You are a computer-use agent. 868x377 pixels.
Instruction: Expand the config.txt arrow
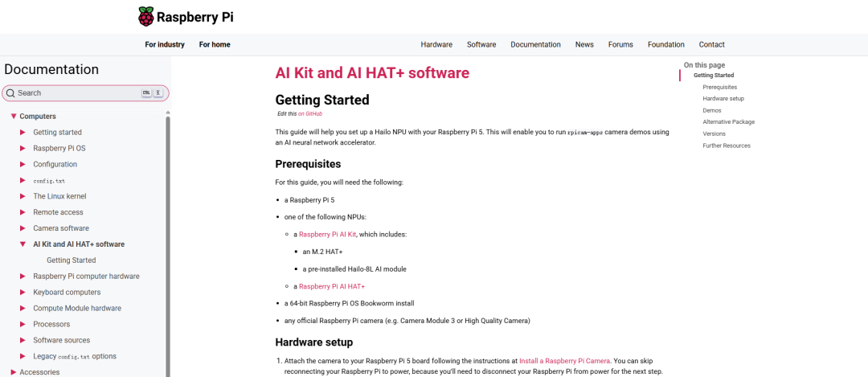pyautogui.click(x=23, y=181)
